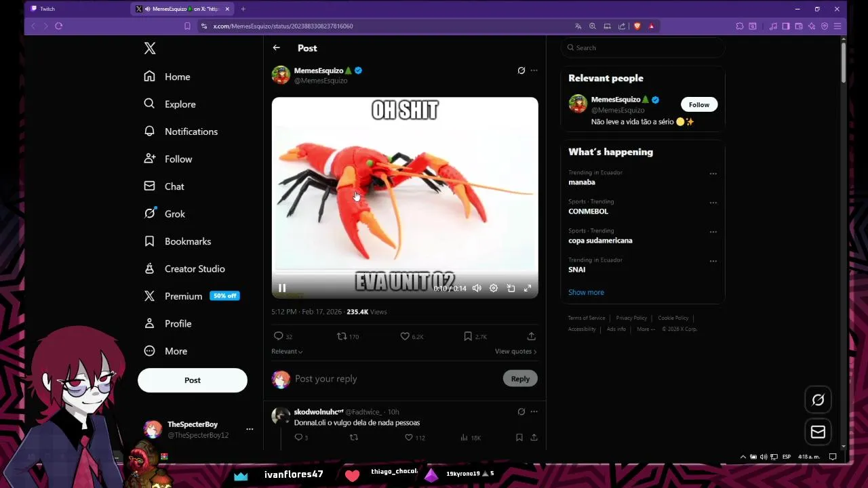Open the floating Grok button
Screen dimensions: 868x488
coord(818,400)
